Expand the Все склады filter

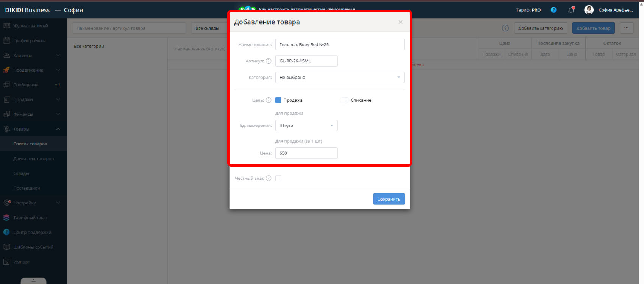pyautogui.click(x=208, y=28)
